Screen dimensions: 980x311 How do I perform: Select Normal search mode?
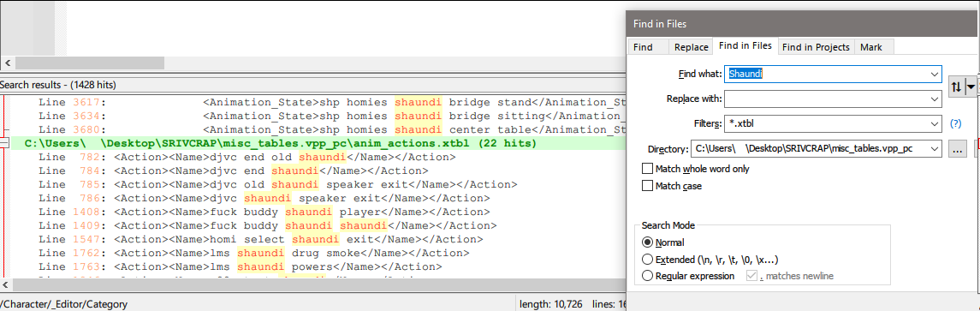pos(648,242)
